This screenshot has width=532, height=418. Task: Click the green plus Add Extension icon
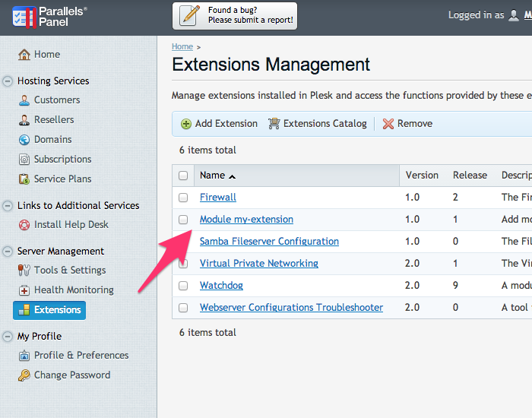click(186, 124)
